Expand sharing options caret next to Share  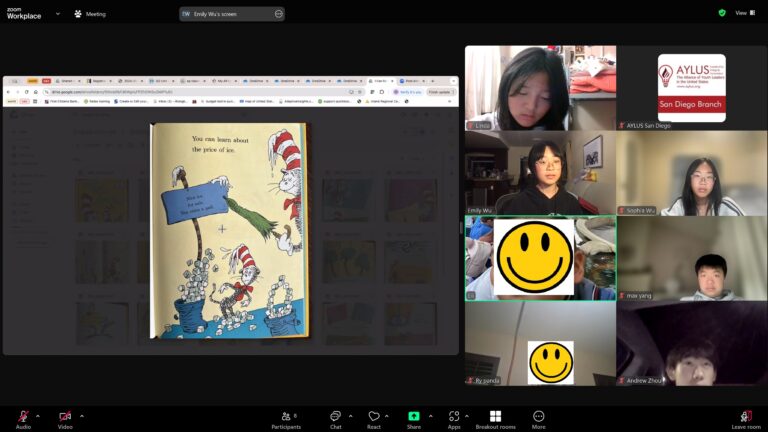click(431, 416)
